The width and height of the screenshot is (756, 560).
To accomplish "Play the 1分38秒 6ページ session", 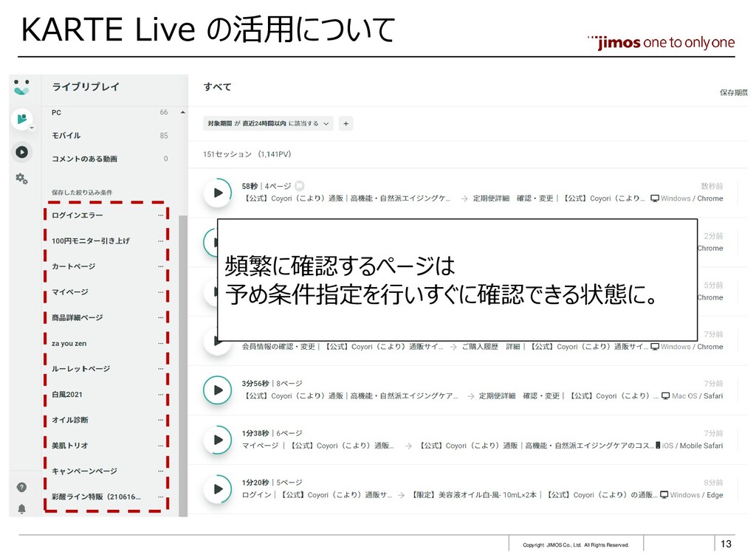I will pos(218,440).
